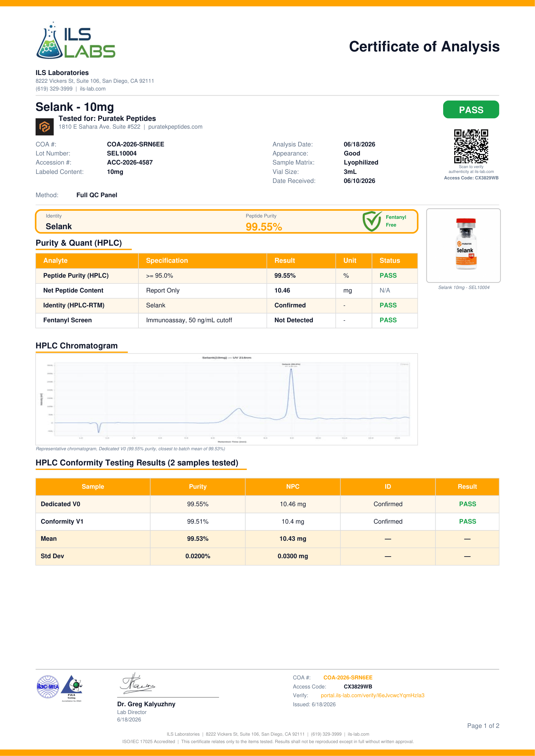
Task: Click the "NPC" column header
Action: coord(293,487)
